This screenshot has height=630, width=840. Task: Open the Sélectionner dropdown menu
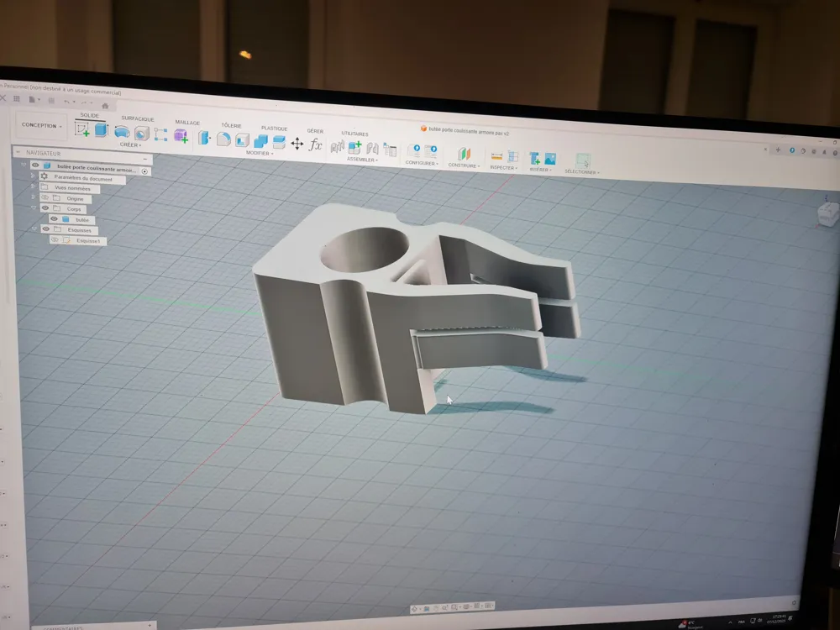(x=582, y=172)
